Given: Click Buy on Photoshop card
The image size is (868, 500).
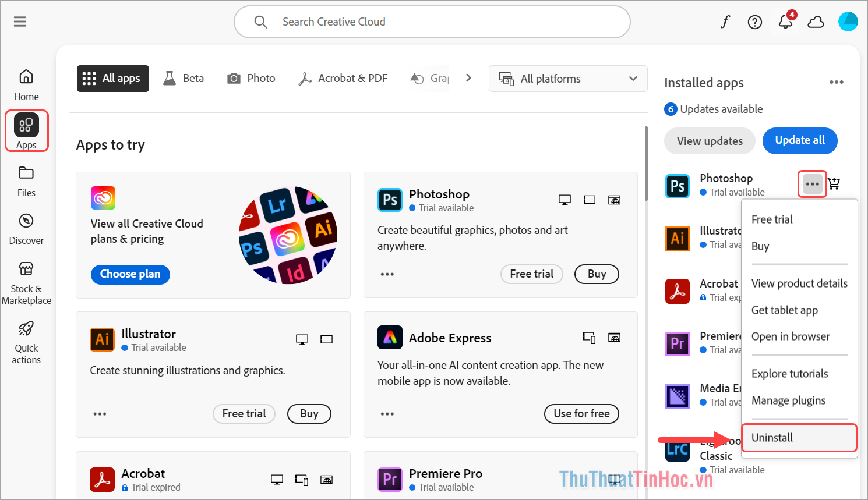Looking at the screenshot, I should coord(597,274).
